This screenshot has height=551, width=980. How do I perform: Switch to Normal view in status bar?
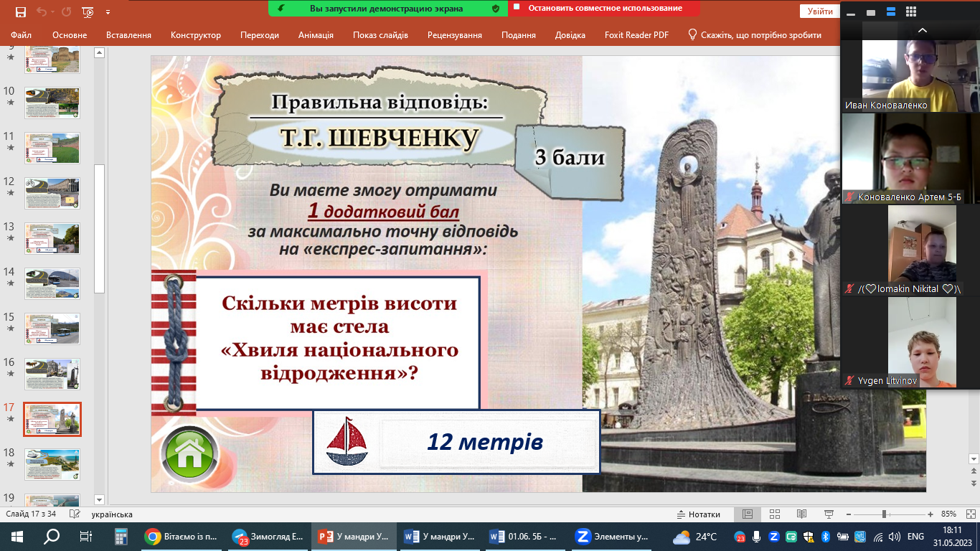748,514
